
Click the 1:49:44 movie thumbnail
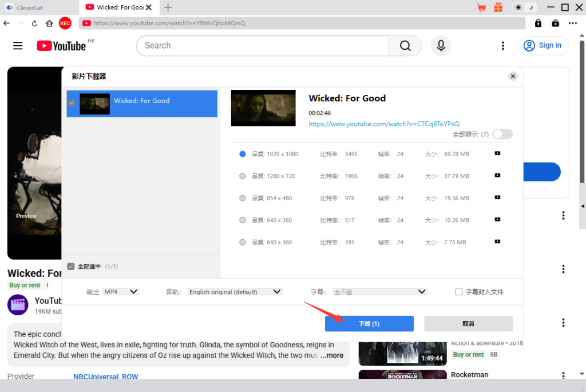402,354
